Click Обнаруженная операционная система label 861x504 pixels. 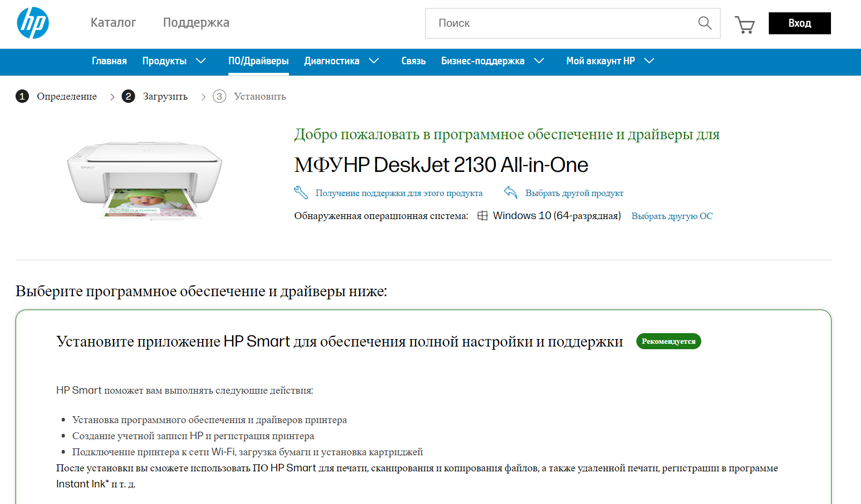pos(381,216)
